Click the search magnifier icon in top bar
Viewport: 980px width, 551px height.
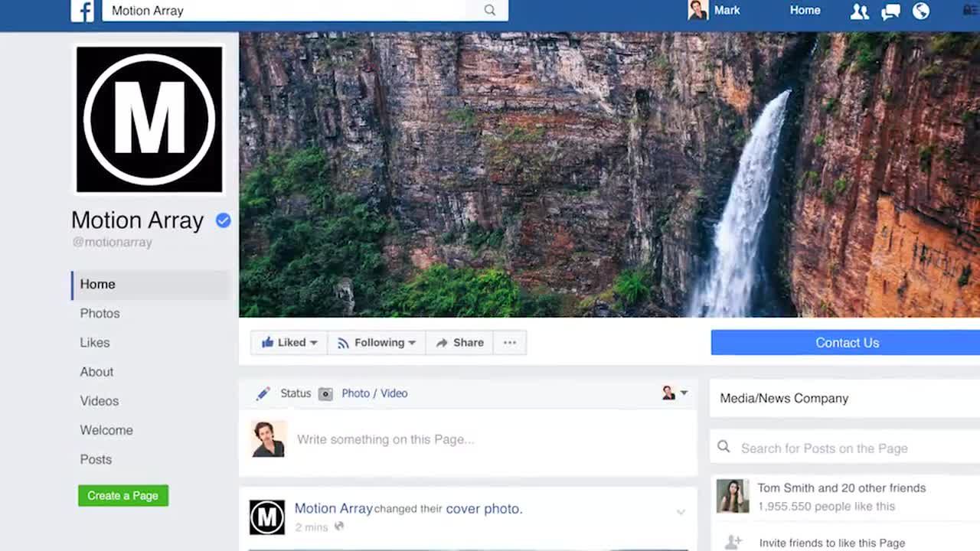pos(490,11)
